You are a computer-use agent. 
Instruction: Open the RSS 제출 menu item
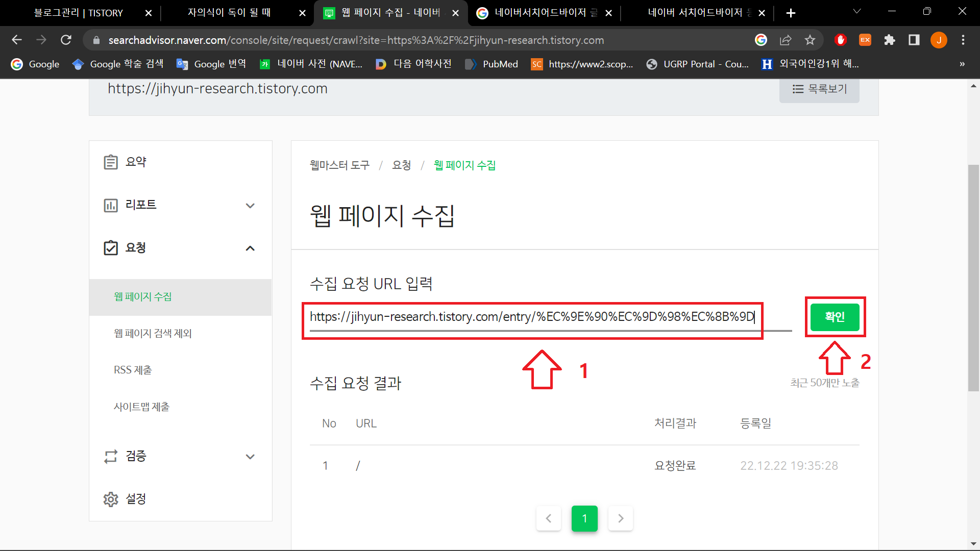tap(133, 370)
